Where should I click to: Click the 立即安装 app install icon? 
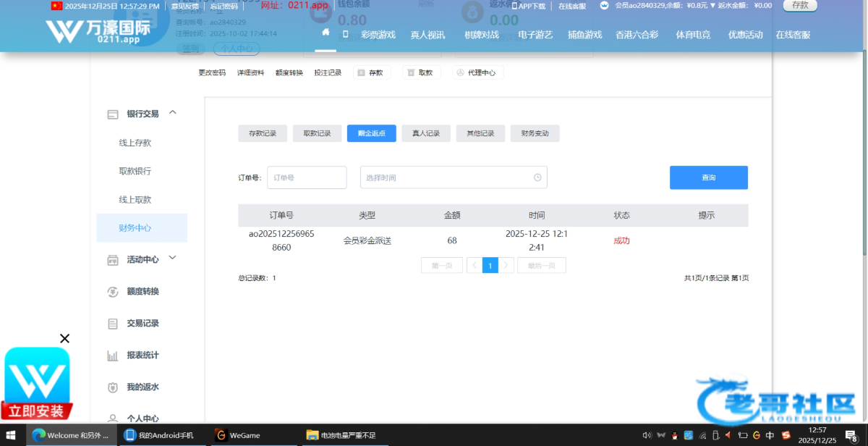pyautogui.click(x=37, y=384)
